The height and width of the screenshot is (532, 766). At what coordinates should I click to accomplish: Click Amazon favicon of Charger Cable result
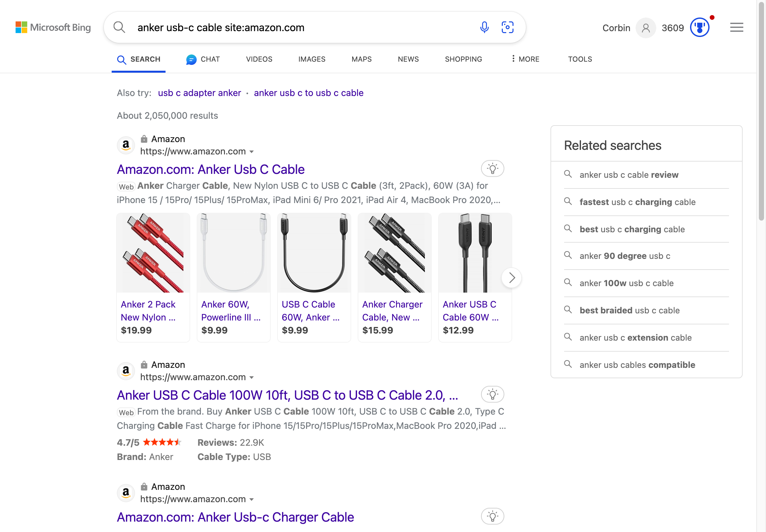click(126, 493)
